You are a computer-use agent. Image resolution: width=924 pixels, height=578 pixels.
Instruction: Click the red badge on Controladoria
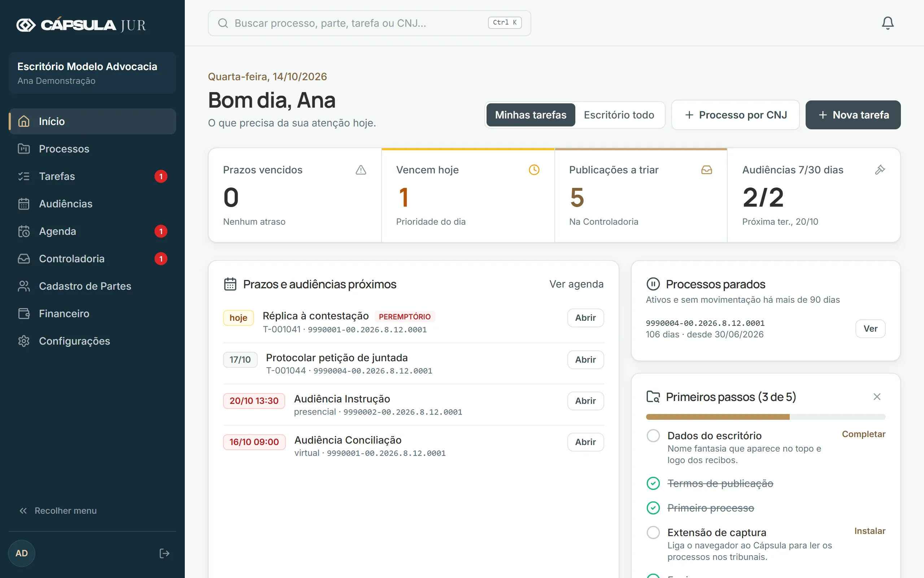pyautogui.click(x=161, y=259)
